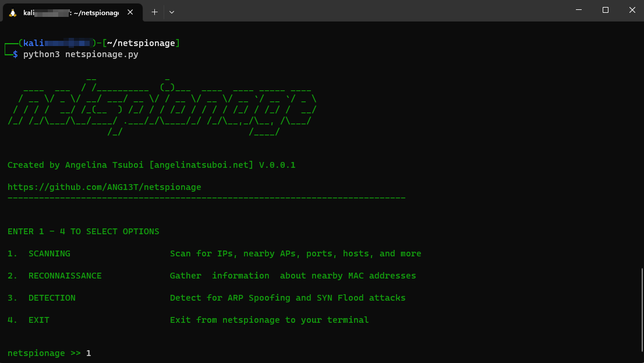Close the terminal window
The image size is (644, 363).
tap(632, 10)
